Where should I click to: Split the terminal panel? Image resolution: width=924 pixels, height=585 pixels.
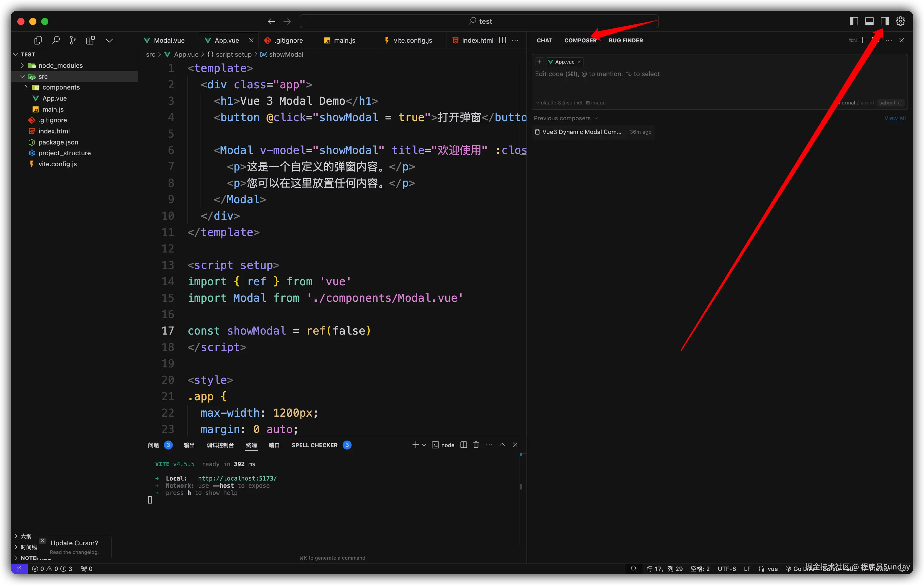coord(463,445)
